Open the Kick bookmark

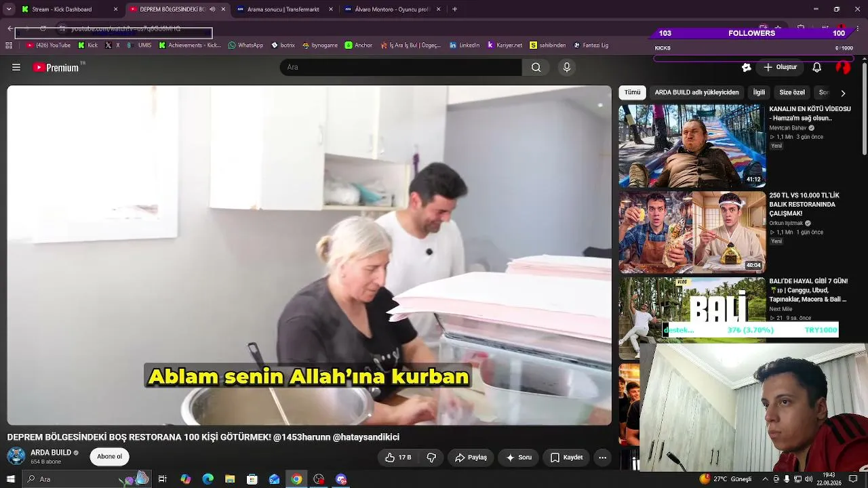pos(87,45)
